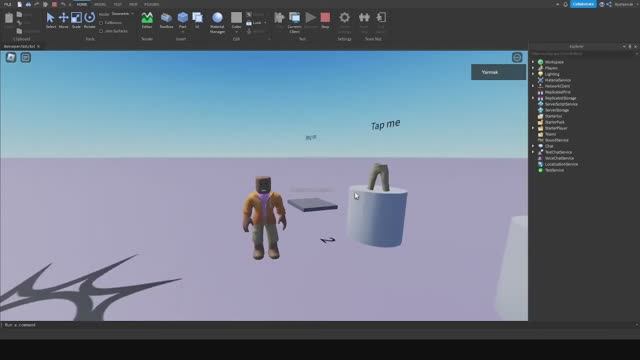Select ReplicatedStorage in Explorer
Image resolution: width=640 pixels, height=360 pixels.
click(560, 98)
